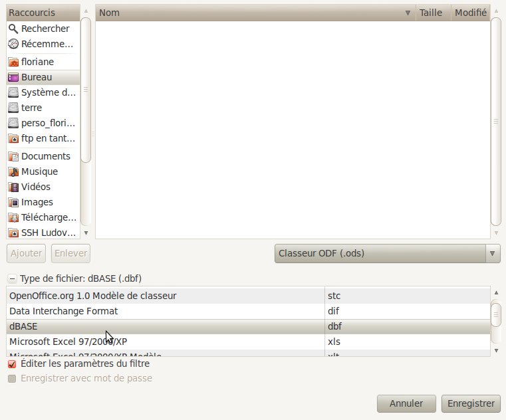Click the file type list scrollbar
This screenshot has width=506, height=420.
click(495, 314)
